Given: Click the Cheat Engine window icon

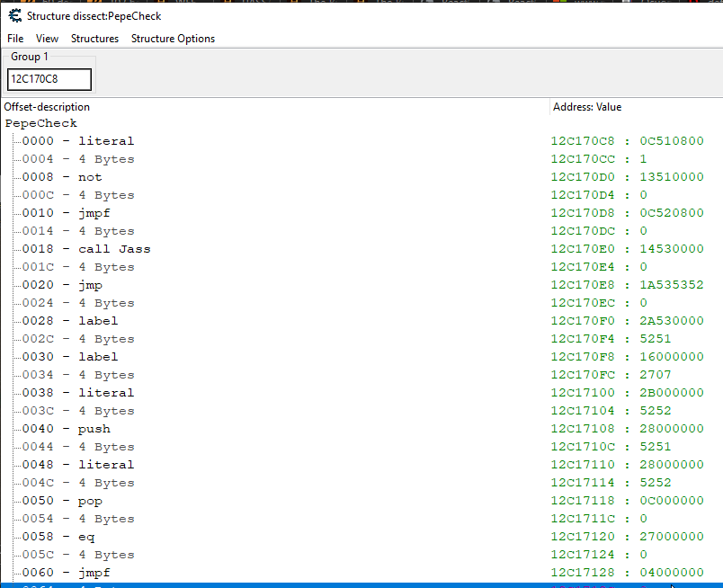Looking at the screenshot, I should pyautogui.click(x=14, y=15).
